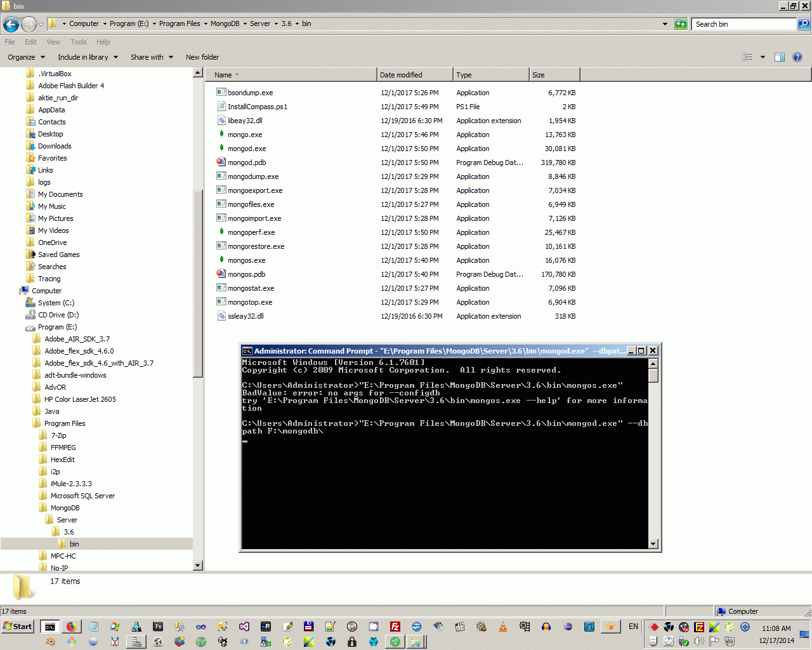
Task: Open the Share with dropdown
Action: click(x=152, y=57)
